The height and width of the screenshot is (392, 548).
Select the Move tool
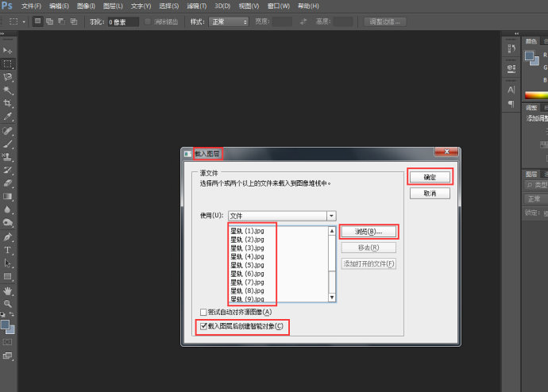8,50
